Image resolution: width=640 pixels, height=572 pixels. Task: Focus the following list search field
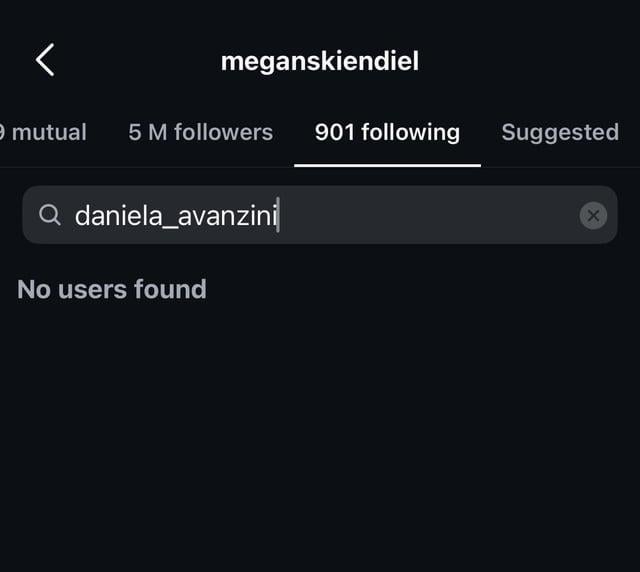(320, 215)
